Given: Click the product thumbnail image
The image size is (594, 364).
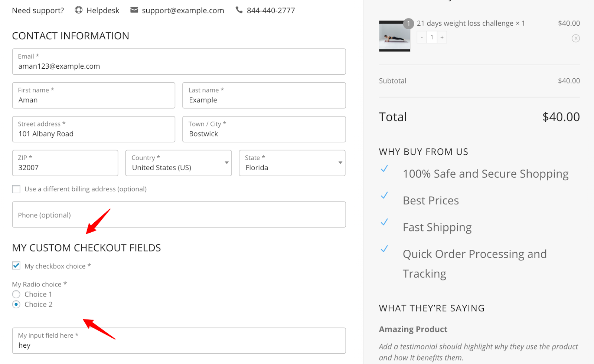Looking at the screenshot, I should pos(394,36).
